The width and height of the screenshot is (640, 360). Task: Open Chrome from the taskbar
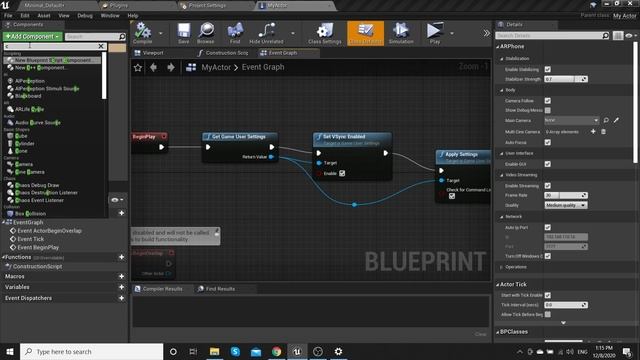[276, 351]
